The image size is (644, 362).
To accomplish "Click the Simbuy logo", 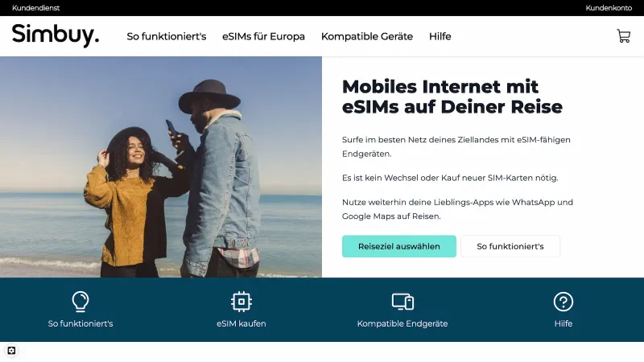I will [x=56, y=35].
